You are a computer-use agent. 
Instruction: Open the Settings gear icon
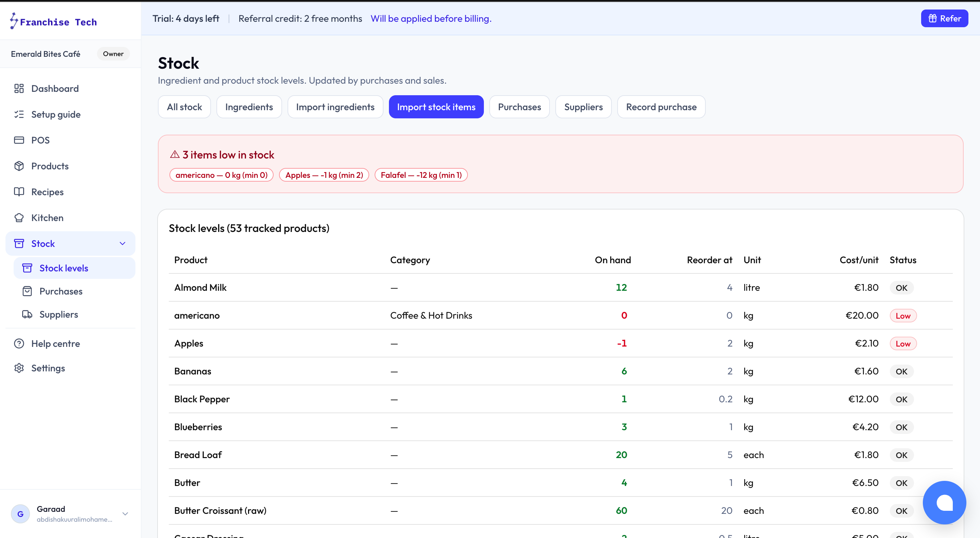click(19, 368)
